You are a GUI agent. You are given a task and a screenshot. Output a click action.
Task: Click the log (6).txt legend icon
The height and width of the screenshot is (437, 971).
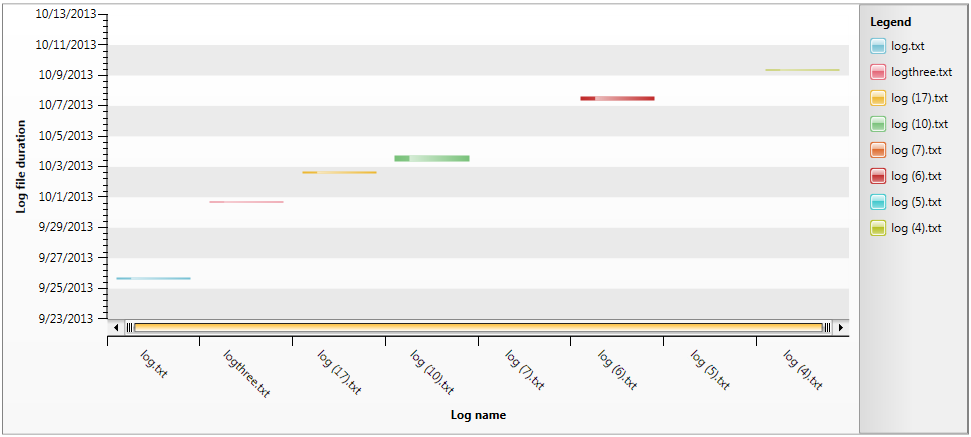click(x=877, y=176)
